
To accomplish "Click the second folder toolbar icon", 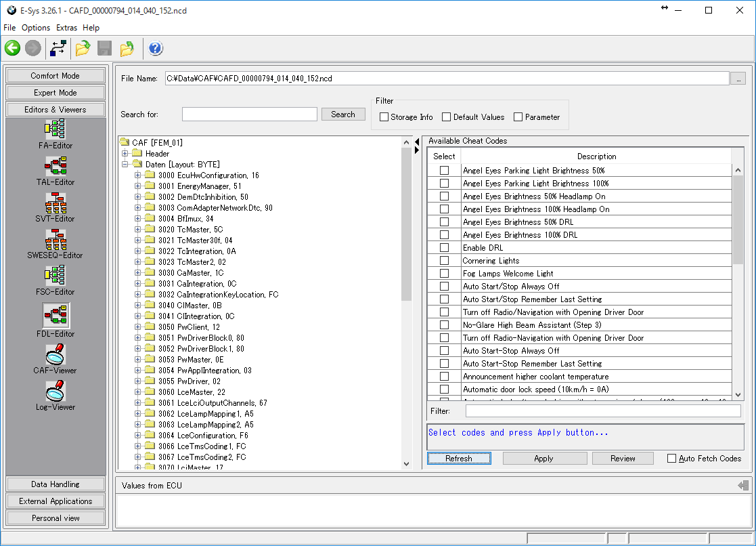I will pos(127,48).
